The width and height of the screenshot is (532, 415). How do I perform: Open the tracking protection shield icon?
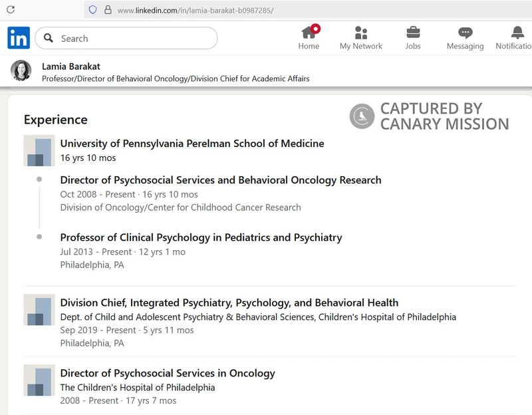[x=92, y=10]
